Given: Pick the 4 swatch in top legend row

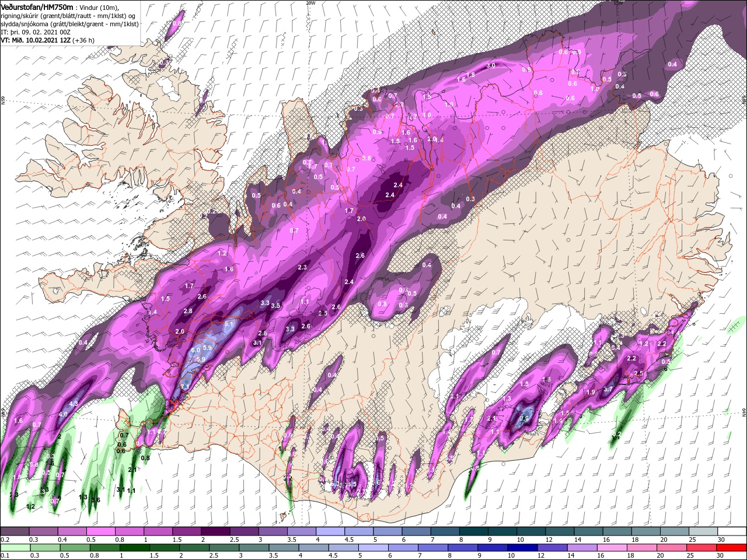Looking at the screenshot, I should (x=330, y=531).
